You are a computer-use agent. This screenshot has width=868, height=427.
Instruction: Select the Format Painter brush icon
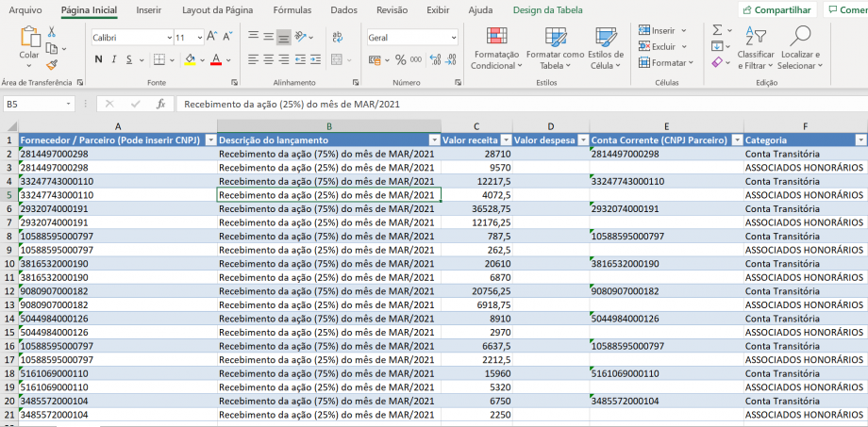click(x=52, y=64)
